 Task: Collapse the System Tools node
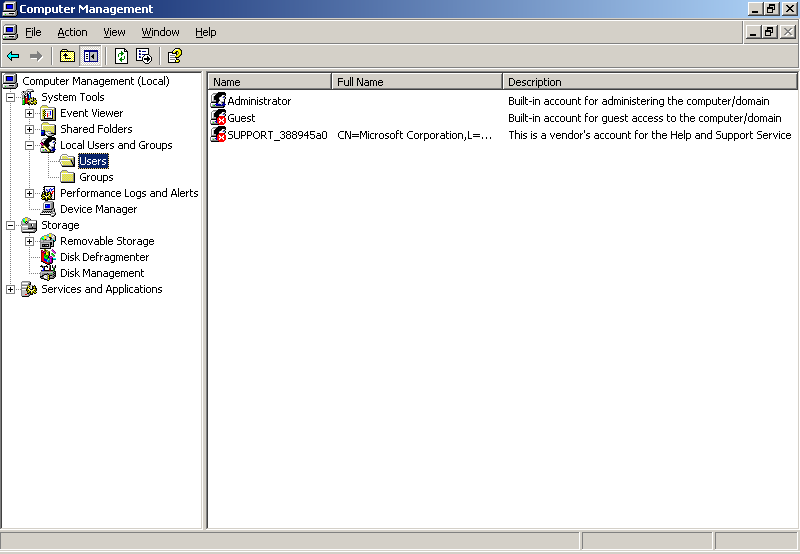click(x=10, y=97)
